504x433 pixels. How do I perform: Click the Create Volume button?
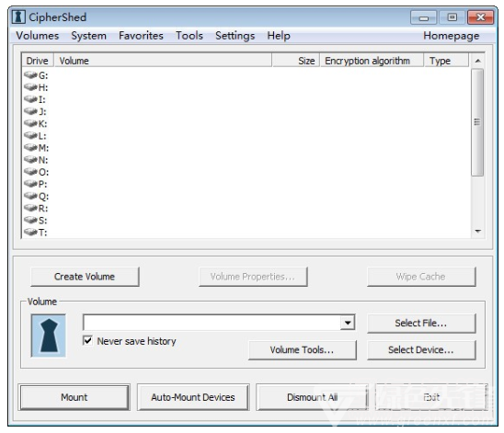85,277
